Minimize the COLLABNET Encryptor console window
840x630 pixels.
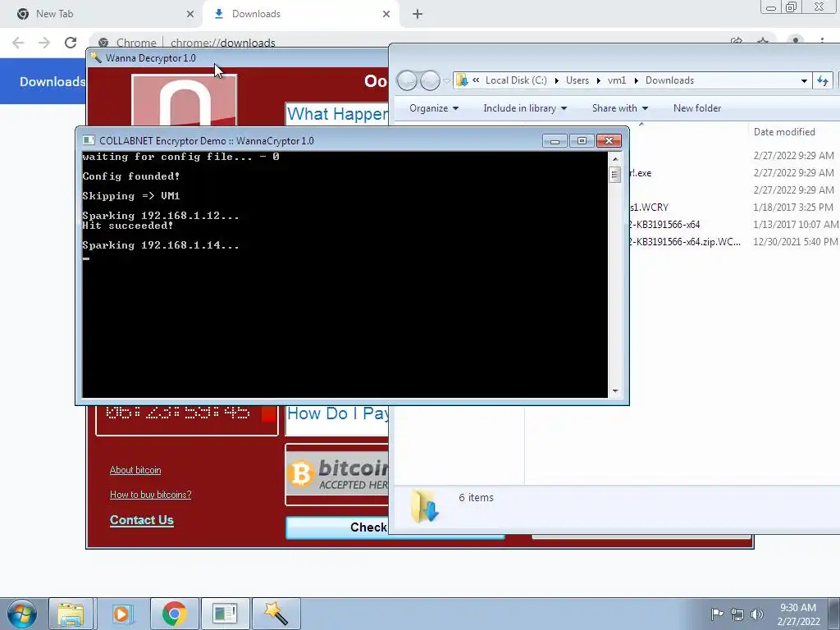[555, 141]
